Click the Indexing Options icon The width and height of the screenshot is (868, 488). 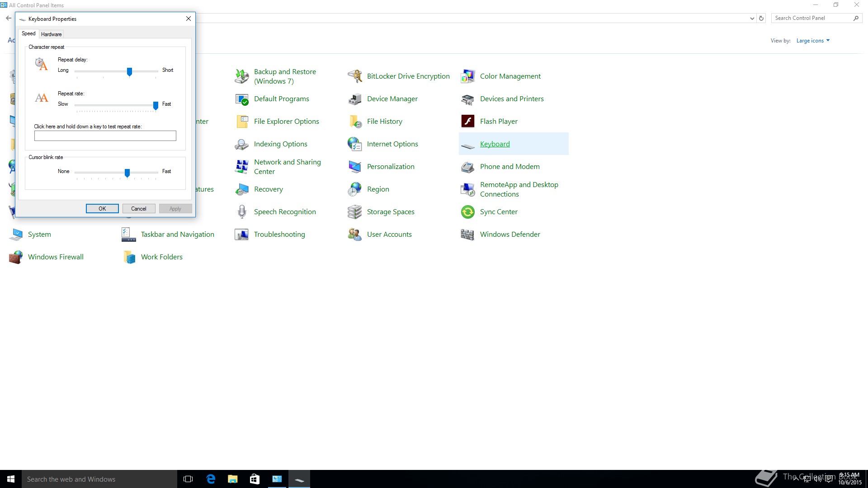click(242, 144)
